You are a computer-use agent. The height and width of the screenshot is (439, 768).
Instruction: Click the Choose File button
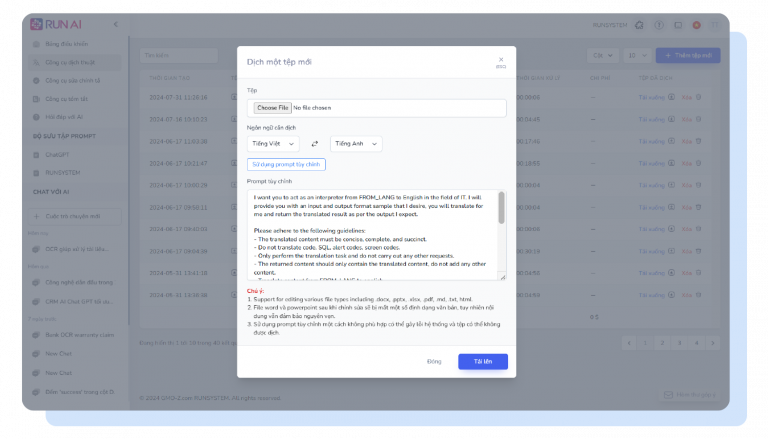tap(273, 108)
